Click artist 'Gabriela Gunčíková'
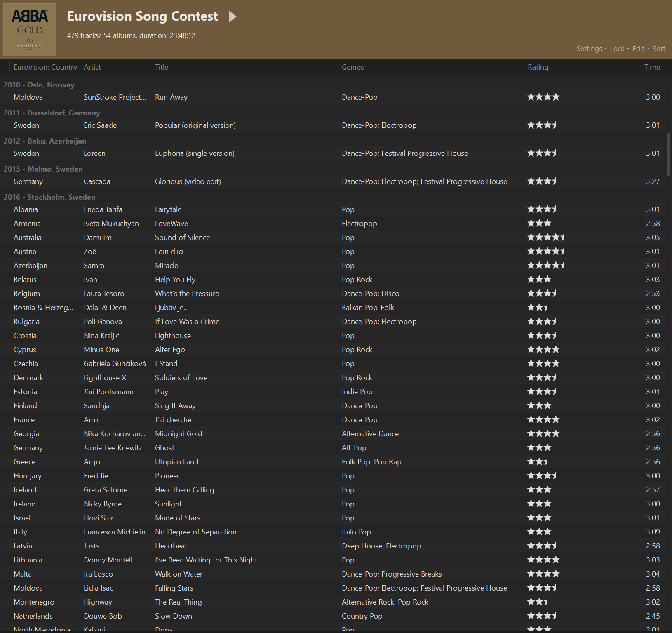 [115, 364]
